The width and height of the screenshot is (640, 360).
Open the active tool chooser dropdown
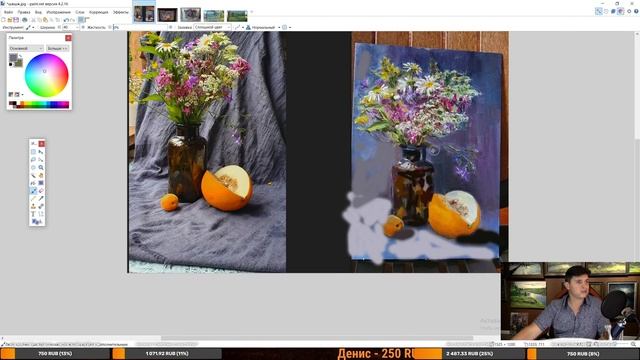(31, 27)
